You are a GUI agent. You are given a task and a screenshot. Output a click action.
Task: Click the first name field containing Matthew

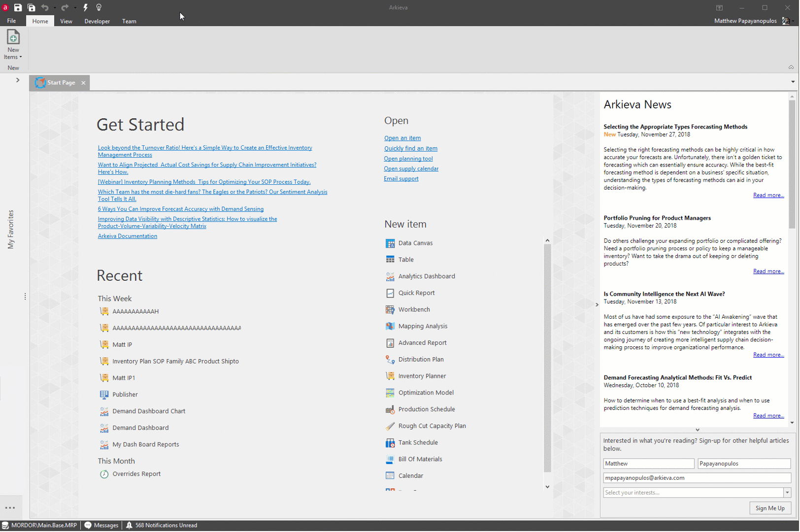648,464
